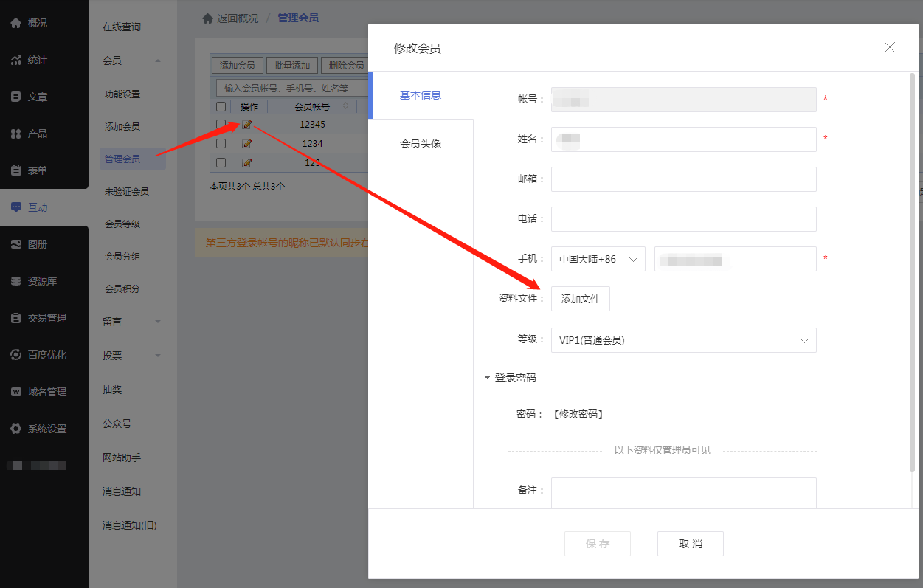The image size is (923, 588).
Task: Click the dialog's vertical scrollbar
Action: 912,271
